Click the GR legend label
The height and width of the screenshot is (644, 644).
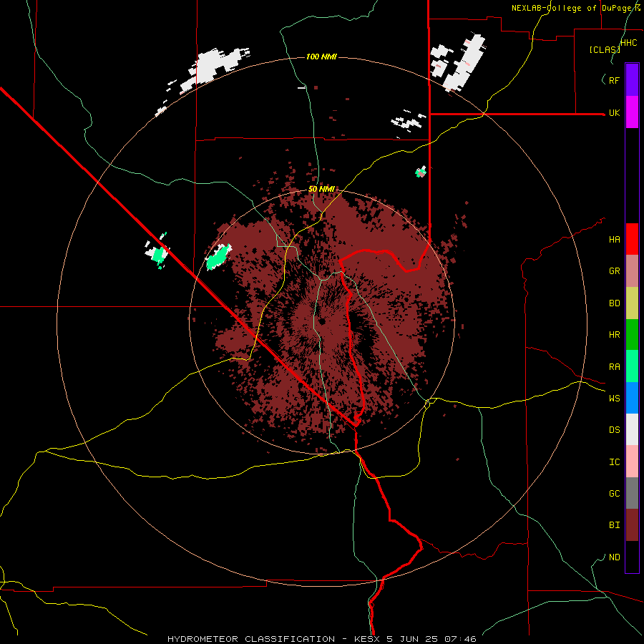pos(614,271)
